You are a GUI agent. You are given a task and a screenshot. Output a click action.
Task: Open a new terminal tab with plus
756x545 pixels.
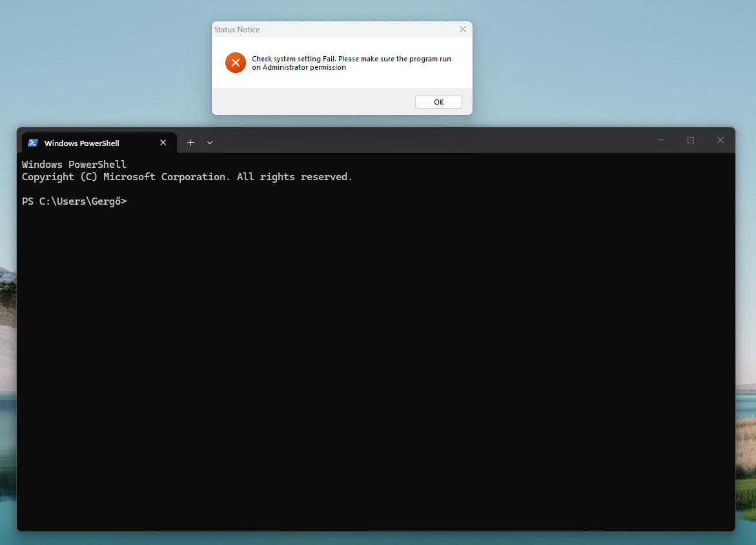pyautogui.click(x=190, y=143)
